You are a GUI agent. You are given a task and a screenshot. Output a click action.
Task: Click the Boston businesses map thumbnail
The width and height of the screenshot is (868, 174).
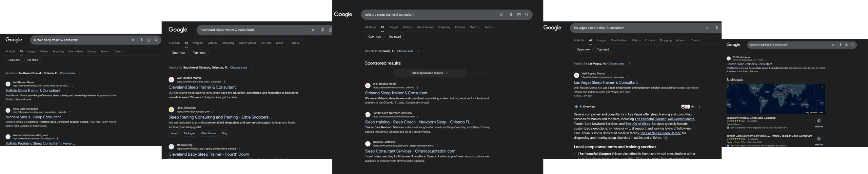coord(775,99)
